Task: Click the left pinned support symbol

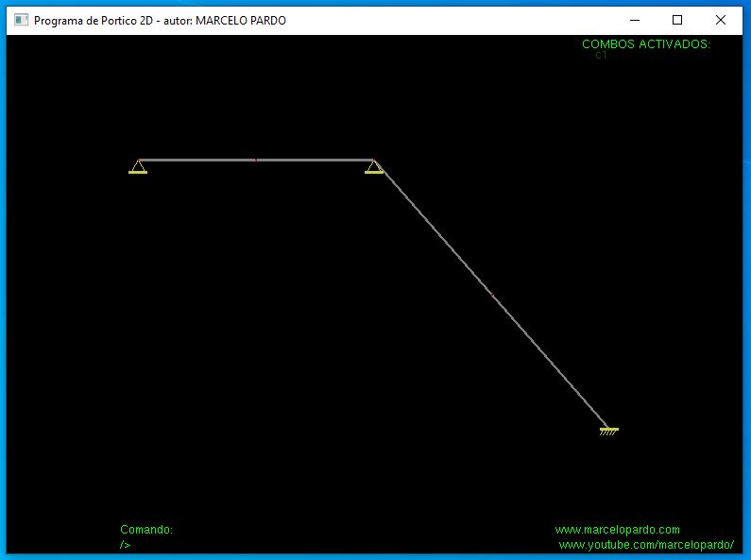Action: (138, 168)
